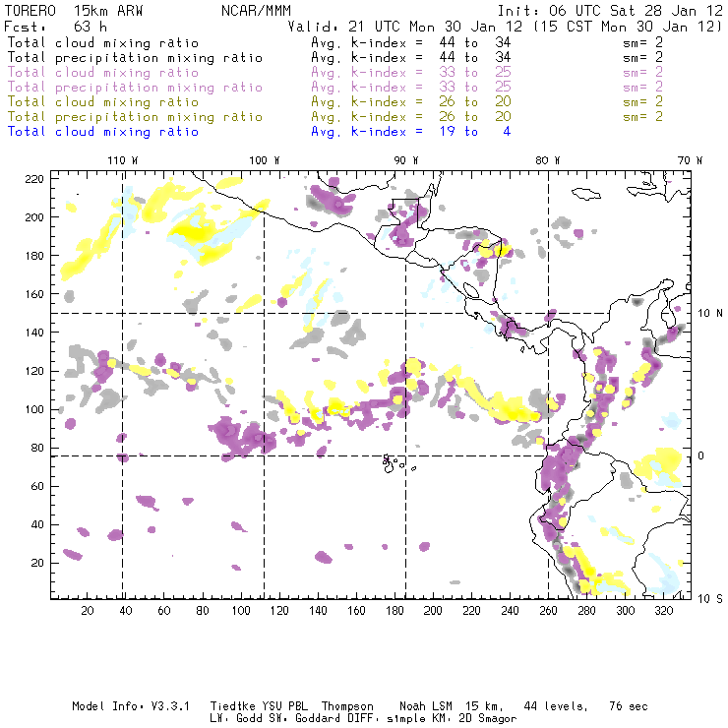The image size is (728, 728).
Task: Click the "10 N" latitude label
Action: (710, 314)
